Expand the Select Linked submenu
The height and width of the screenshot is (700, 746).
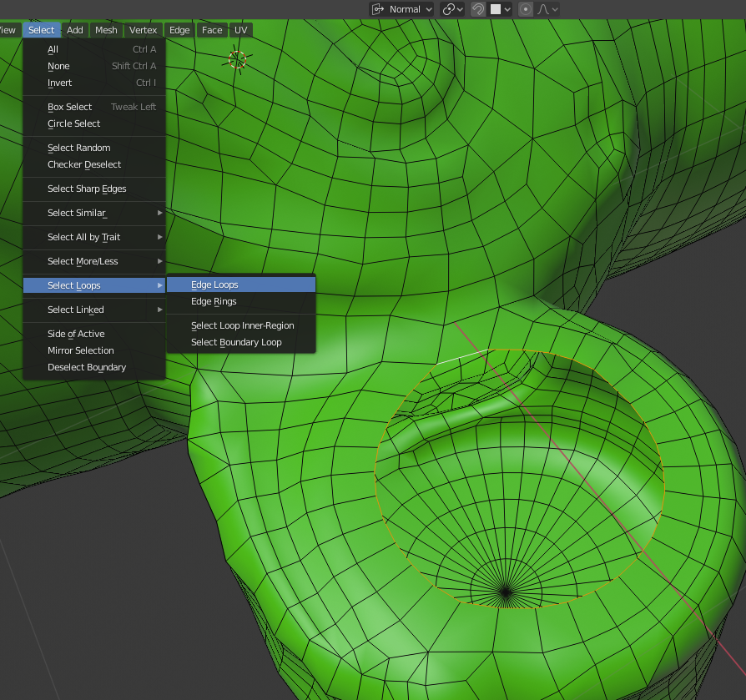94,310
